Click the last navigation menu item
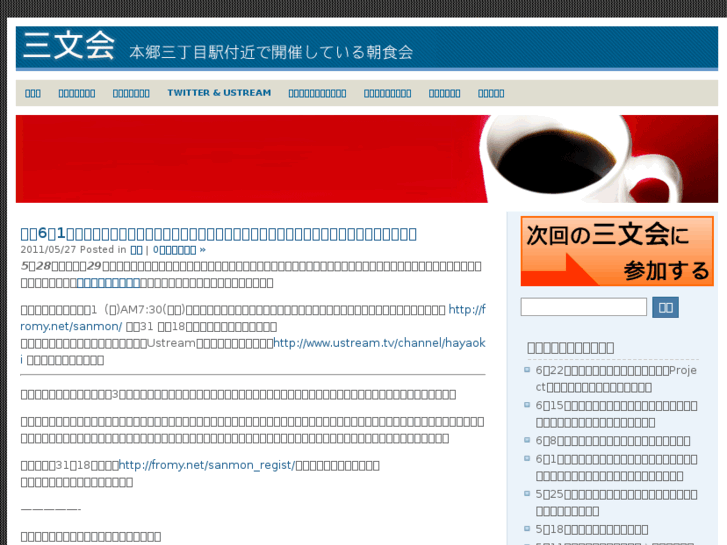The height and width of the screenshot is (545, 727). (x=491, y=93)
